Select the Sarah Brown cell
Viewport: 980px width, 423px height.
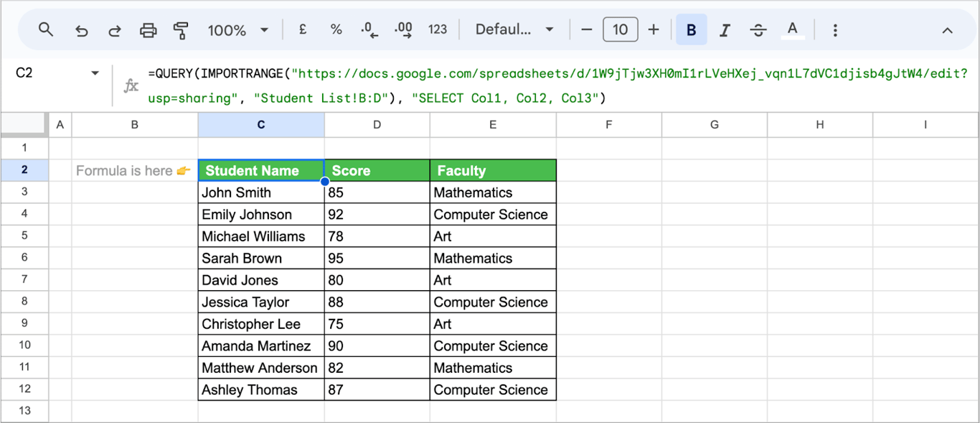pos(261,258)
